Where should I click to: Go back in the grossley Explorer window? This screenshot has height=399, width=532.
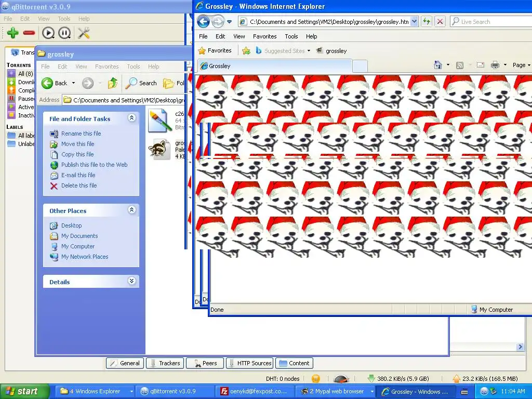click(x=55, y=83)
